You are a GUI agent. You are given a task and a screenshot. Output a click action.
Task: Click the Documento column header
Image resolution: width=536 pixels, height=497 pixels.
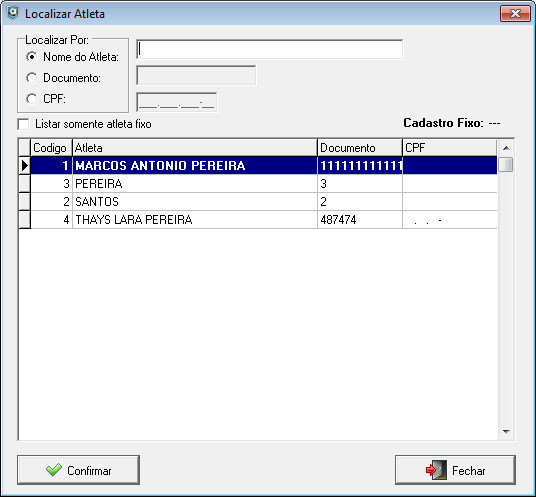coord(360,148)
